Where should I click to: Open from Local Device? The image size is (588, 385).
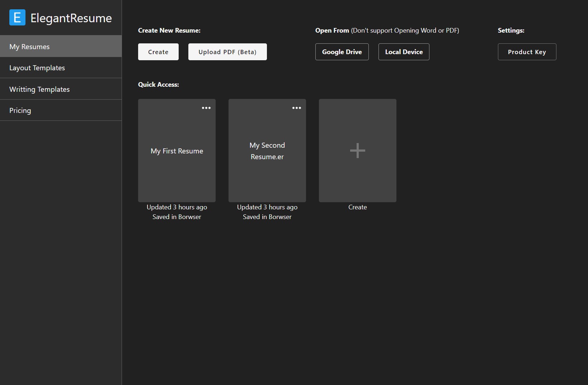coord(404,52)
